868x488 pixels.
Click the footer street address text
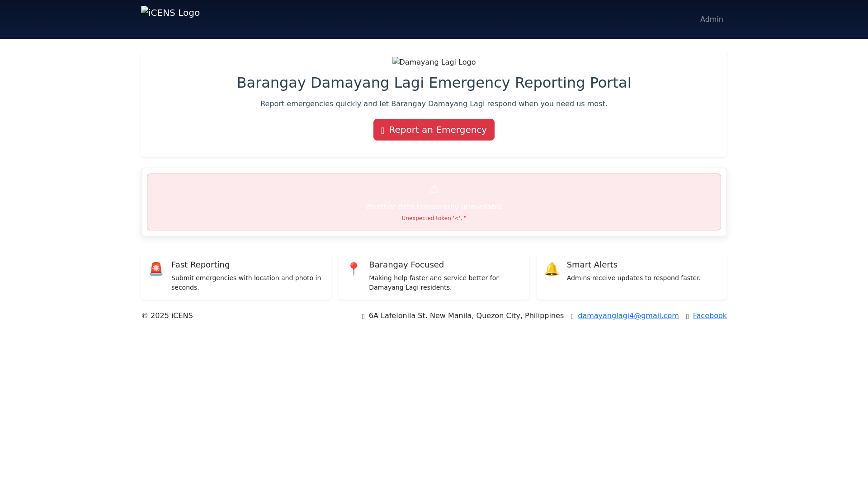[466, 316]
